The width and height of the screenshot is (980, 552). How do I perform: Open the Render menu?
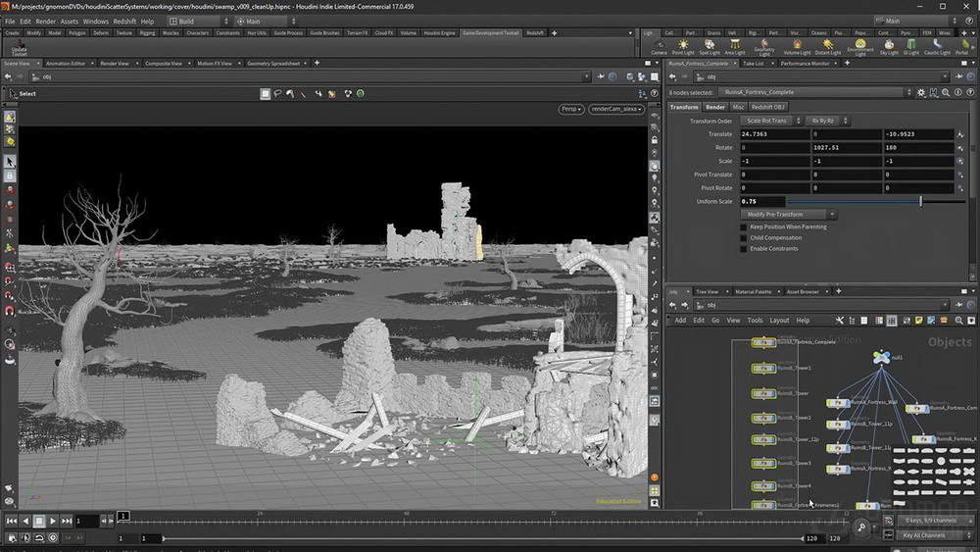(x=46, y=21)
